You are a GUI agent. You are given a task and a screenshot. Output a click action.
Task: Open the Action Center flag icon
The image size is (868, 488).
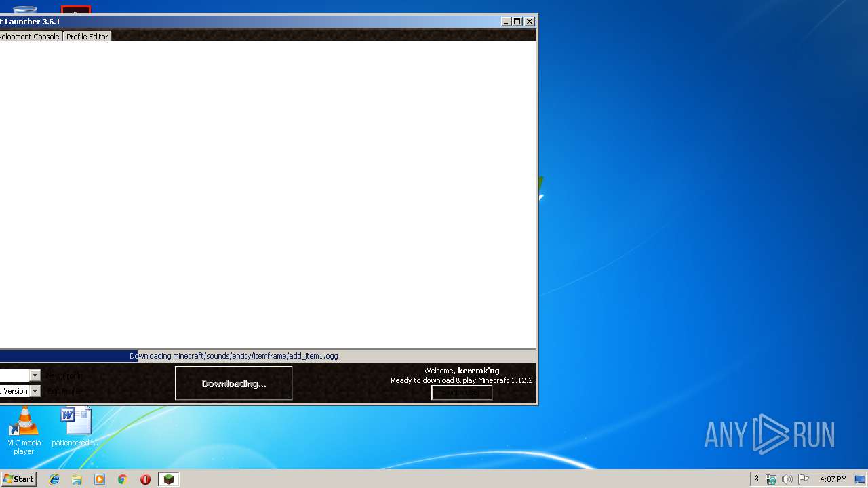pos(804,479)
